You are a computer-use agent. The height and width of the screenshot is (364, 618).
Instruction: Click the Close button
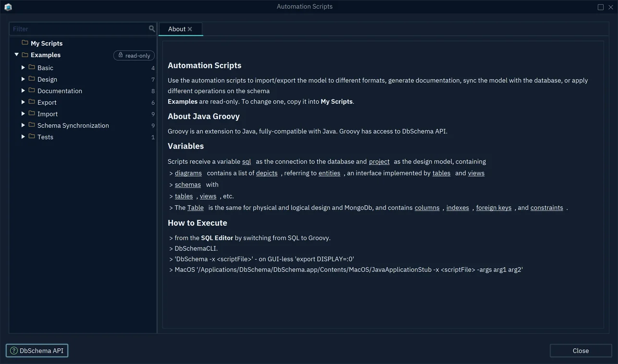click(581, 351)
